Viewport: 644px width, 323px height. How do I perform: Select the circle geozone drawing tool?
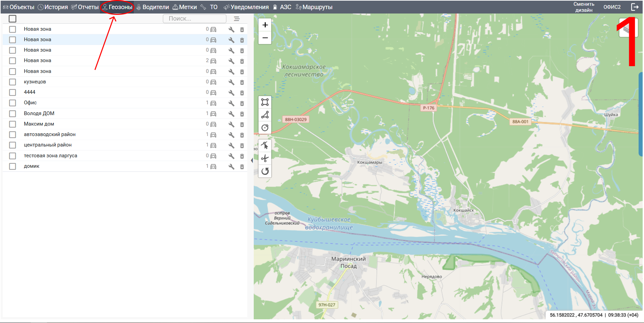(265, 128)
